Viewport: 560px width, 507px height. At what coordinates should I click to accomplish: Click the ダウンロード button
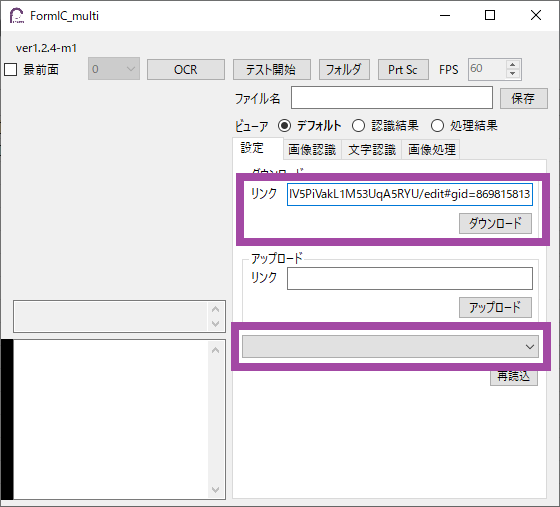[x=495, y=224]
